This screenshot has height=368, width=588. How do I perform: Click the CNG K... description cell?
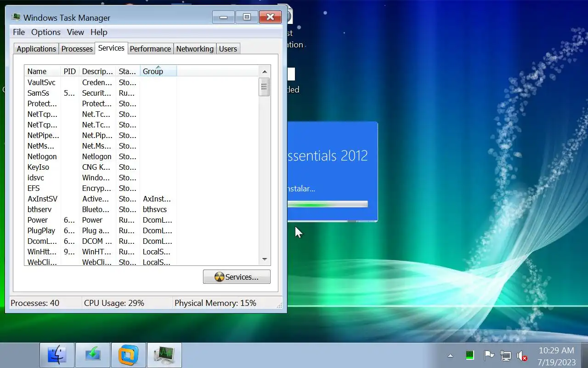(96, 167)
